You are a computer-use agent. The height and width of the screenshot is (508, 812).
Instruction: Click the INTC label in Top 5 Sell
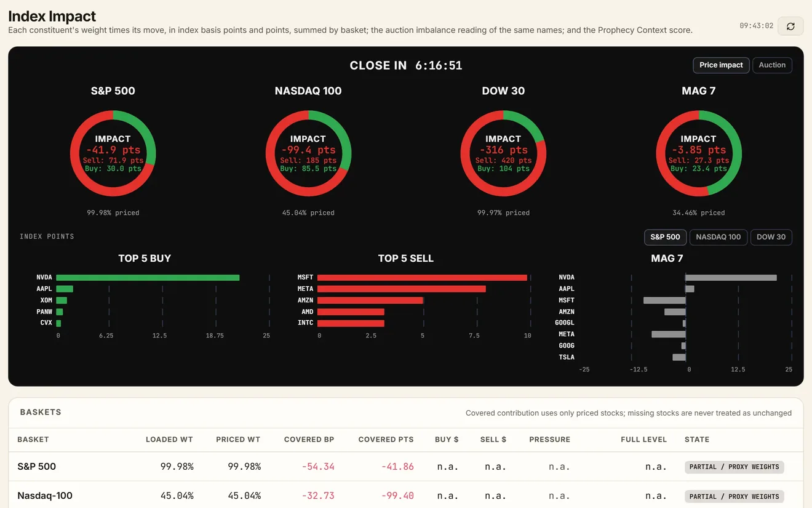(305, 323)
